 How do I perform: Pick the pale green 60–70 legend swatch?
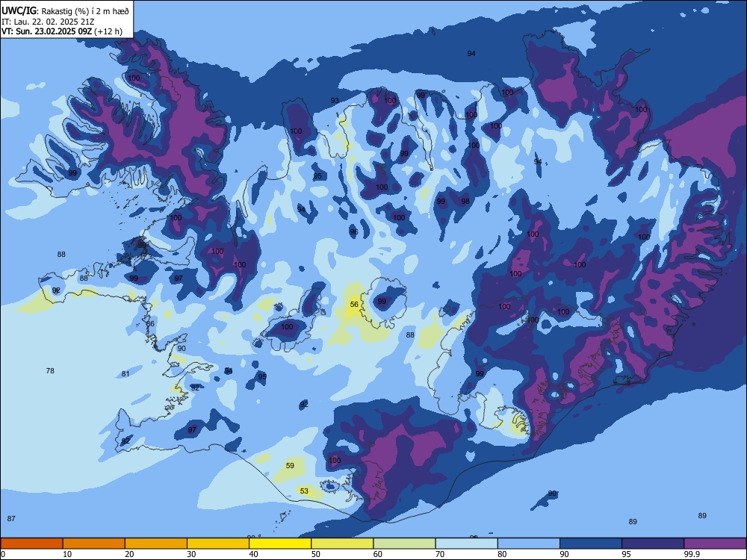tap(404, 544)
